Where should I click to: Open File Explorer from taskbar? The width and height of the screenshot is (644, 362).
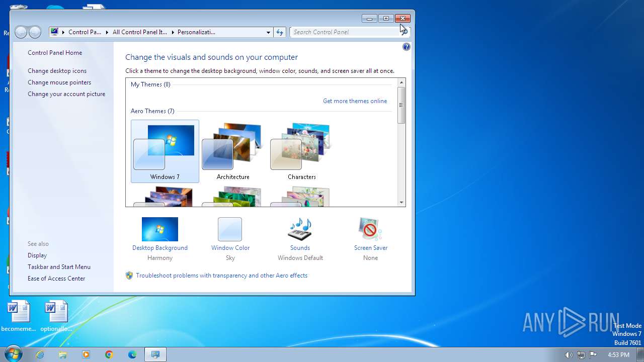63,354
